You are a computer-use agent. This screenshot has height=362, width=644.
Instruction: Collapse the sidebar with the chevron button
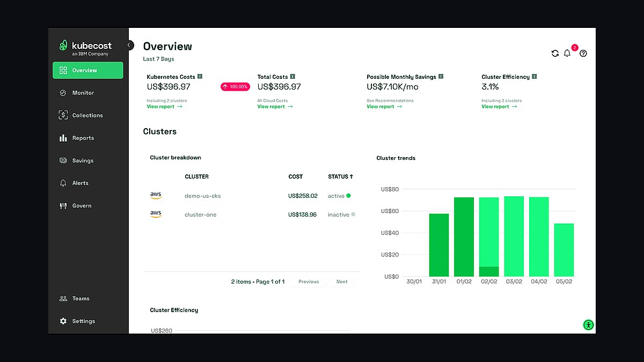[x=130, y=45]
